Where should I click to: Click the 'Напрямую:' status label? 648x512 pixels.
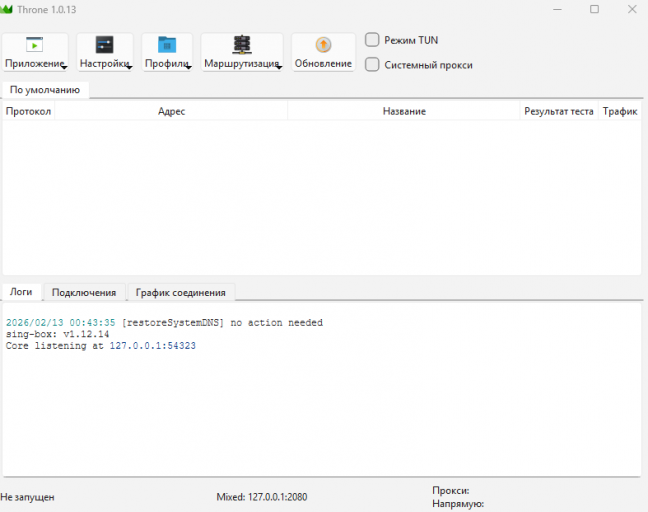(x=458, y=504)
